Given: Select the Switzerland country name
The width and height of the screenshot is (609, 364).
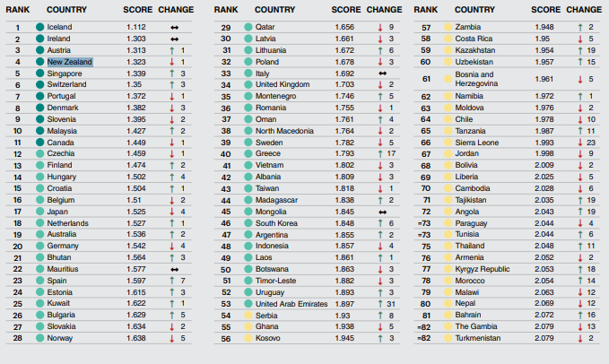Looking at the screenshot, I should 66,84.
